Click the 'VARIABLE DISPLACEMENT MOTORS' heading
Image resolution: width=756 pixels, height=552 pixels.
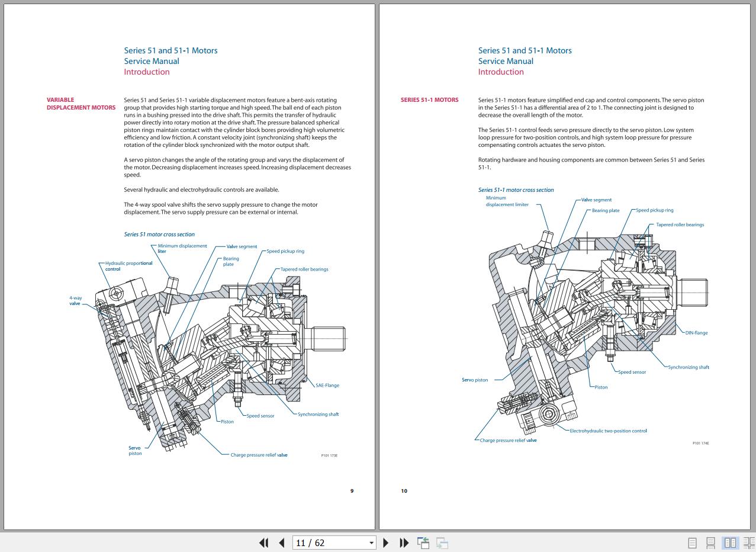tap(81, 104)
